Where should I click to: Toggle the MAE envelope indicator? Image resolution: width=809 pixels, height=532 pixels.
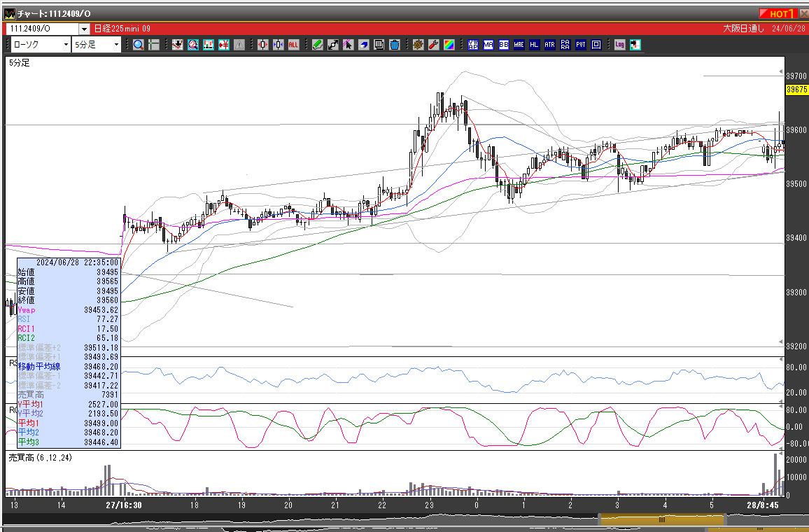tap(519, 45)
